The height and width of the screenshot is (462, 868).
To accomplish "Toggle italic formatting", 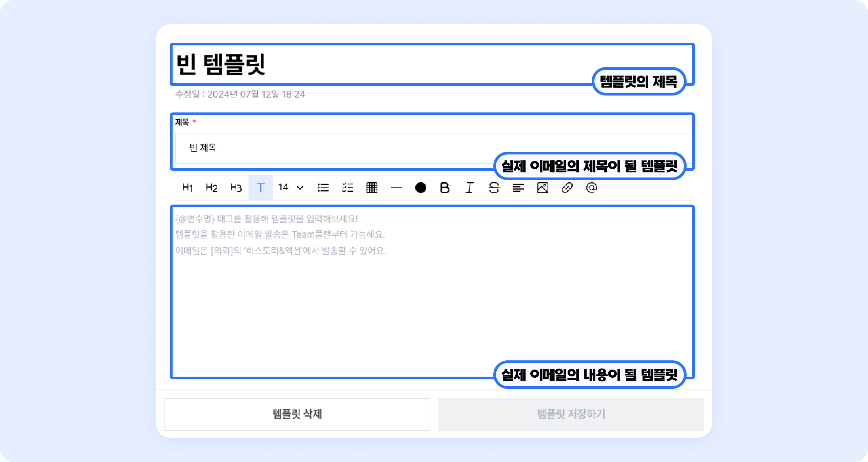I will click(x=469, y=188).
